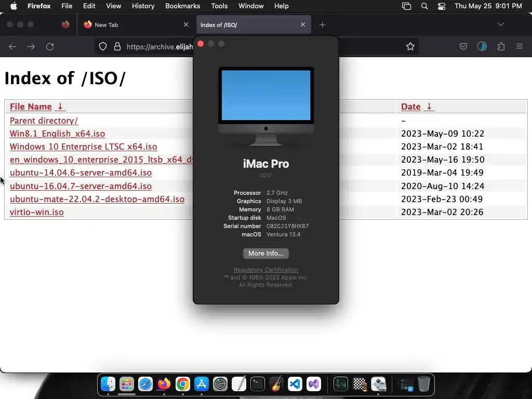Click the Firefox icon in the Dock

tap(164, 384)
